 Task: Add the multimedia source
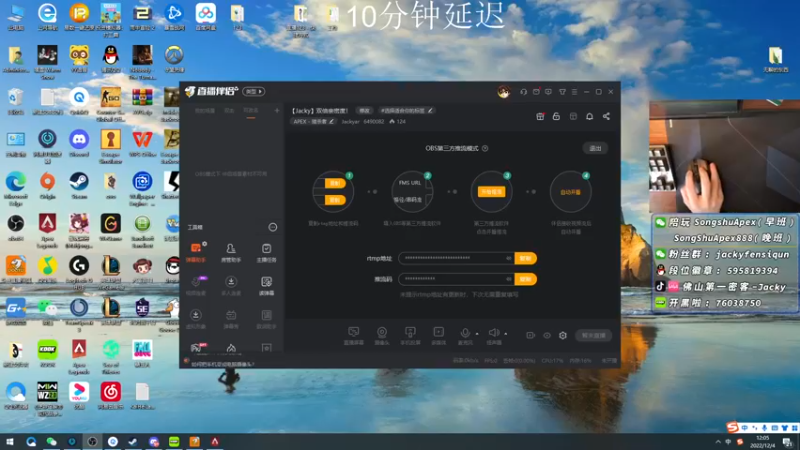[x=438, y=336]
